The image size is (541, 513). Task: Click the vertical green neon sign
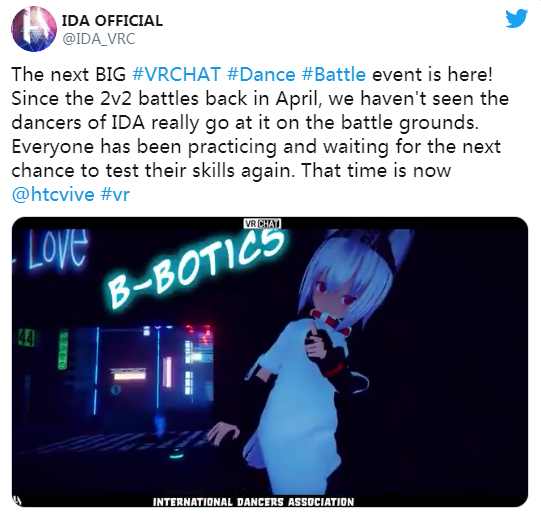tap(63, 349)
